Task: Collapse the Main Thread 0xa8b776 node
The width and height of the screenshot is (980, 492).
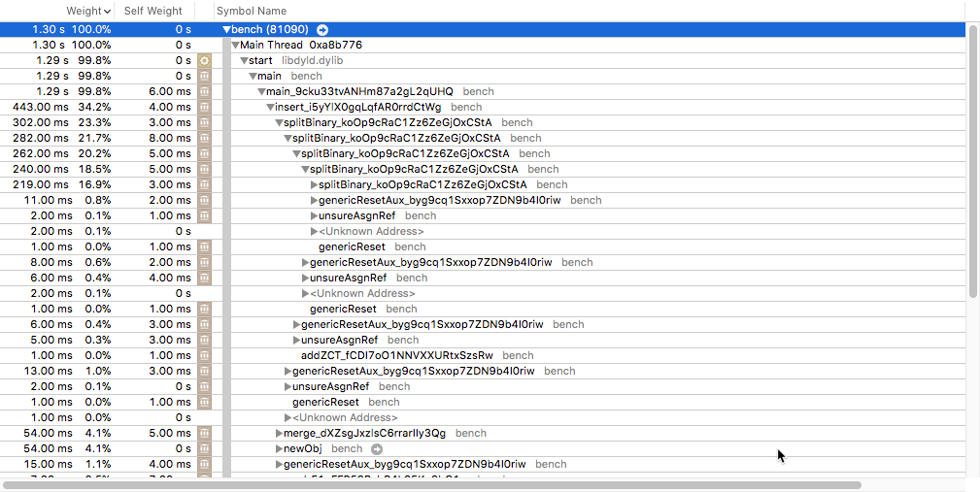Action: point(235,45)
